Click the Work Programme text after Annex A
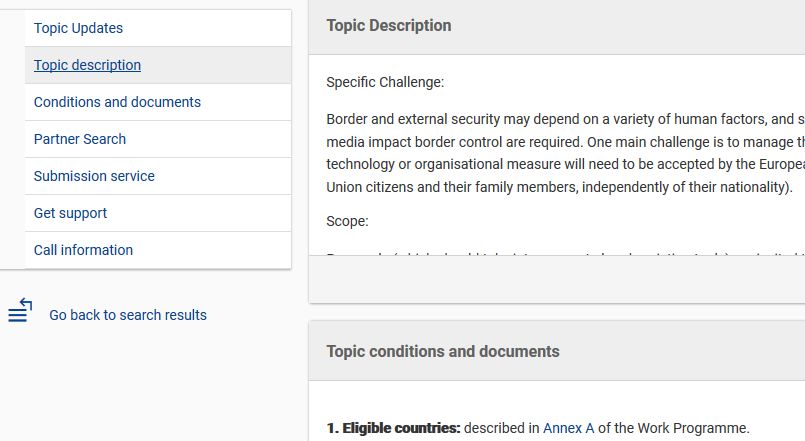This screenshot has height=441, width=805. coord(673,428)
